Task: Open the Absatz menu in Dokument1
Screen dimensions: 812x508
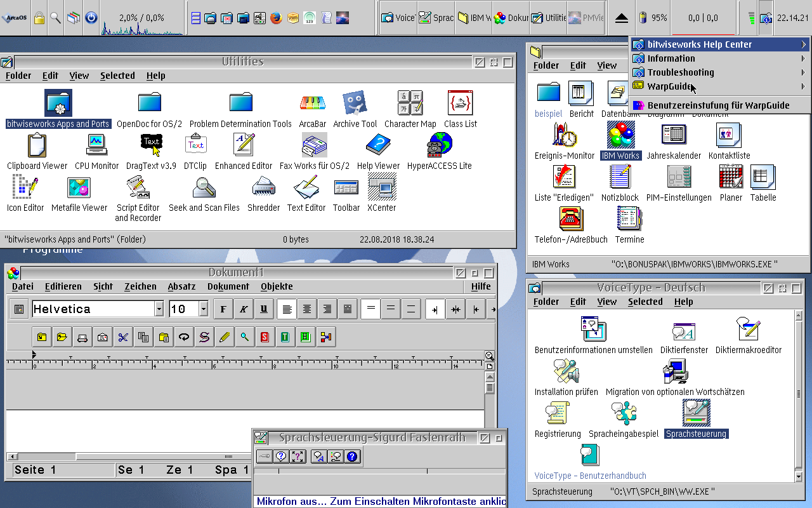Action: click(x=181, y=286)
